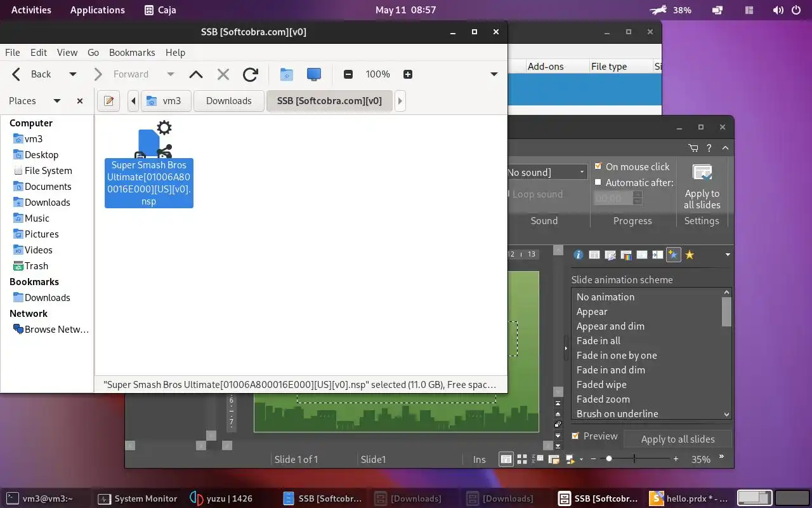Decrease presentation zoom with minus button
This screenshot has height=508, width=812.
593,458
